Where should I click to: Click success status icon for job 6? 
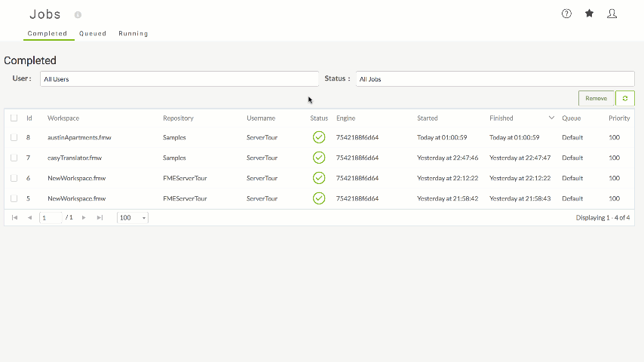click(x=319, y=178)
